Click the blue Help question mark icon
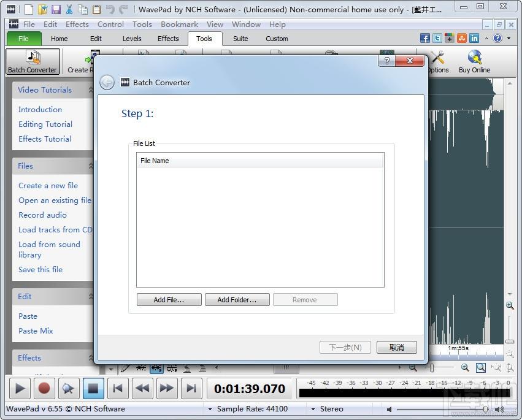 [x=497, y=38]
